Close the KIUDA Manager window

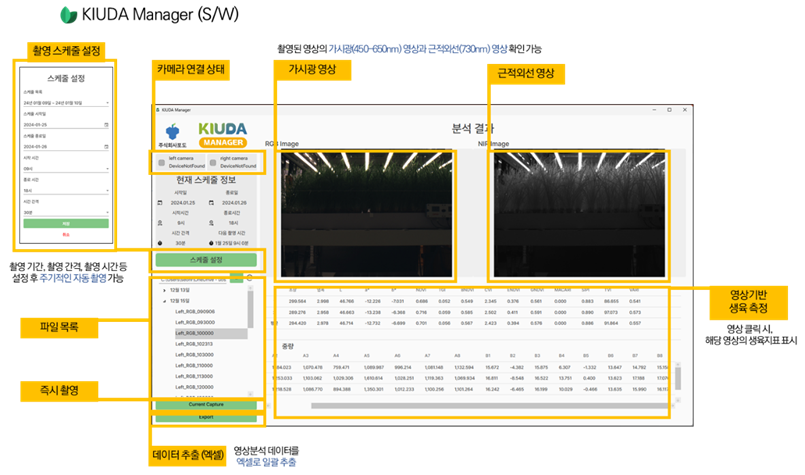(685, 110)
